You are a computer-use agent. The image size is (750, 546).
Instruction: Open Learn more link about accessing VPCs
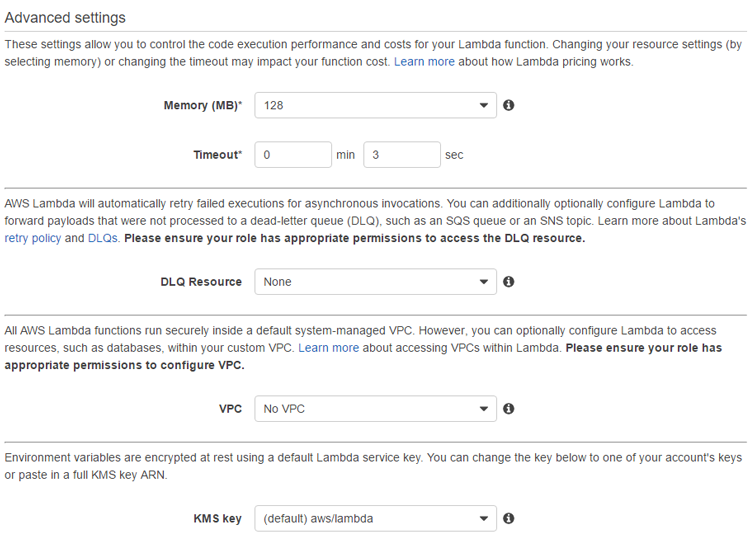pos(328,348)
